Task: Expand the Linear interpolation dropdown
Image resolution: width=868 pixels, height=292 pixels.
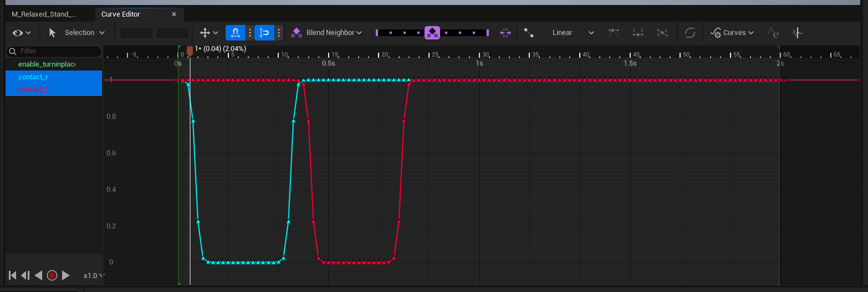Action: (591, 33)
